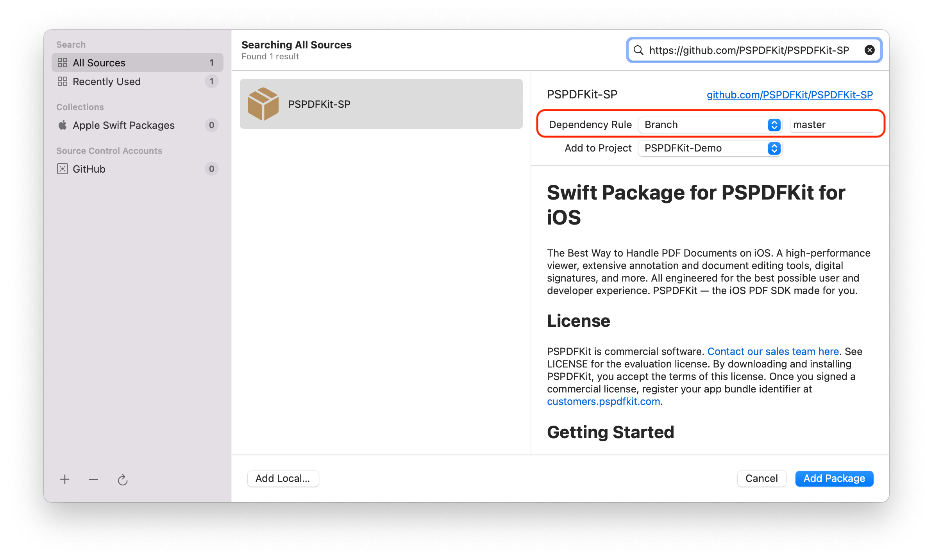933x560 pixels.
Task: Click PSPDFKit-SP title in detail pane
Action: [582, 95]
